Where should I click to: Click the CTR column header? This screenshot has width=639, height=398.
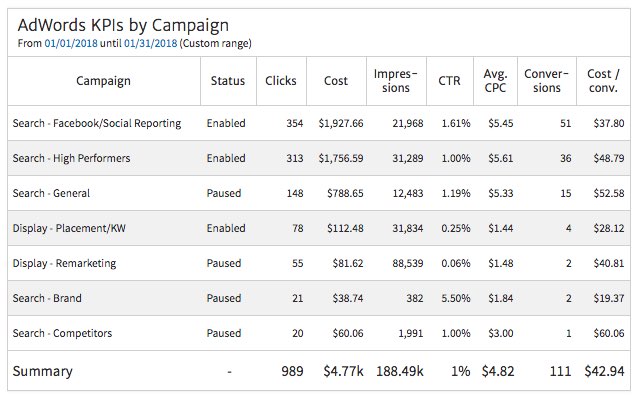pyautogui.click(x=450, y=81)
